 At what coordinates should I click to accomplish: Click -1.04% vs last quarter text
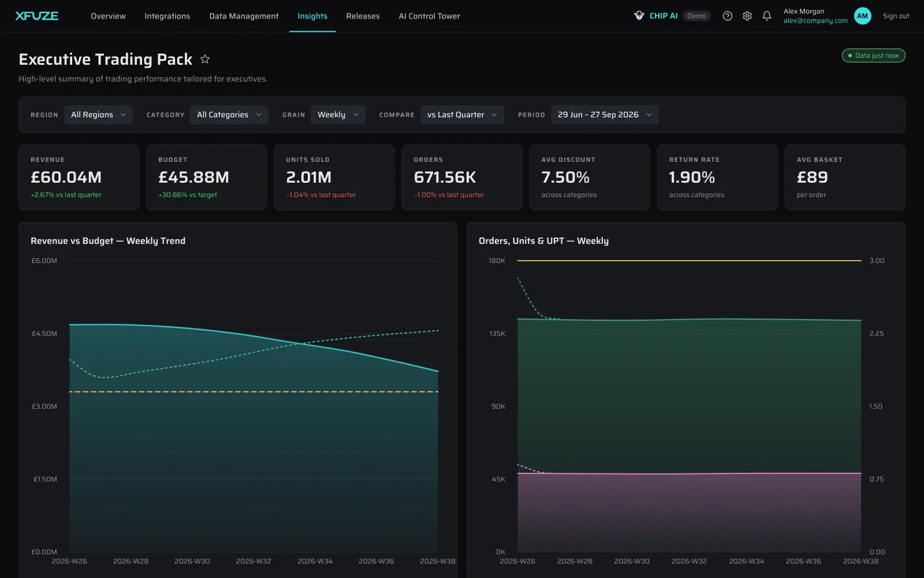[x=321, y=195]
